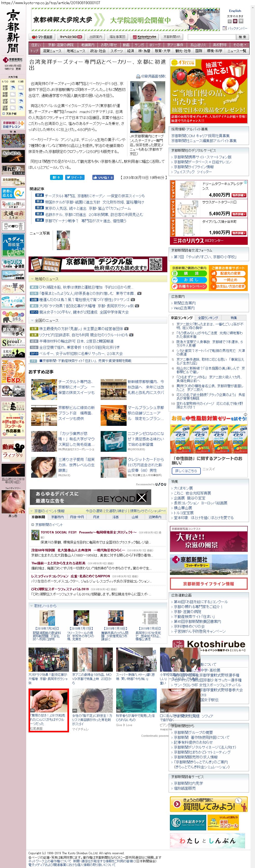Select the 滋賀県内 event tab
The height and width of the screenshot is (868, 255).
(155, 517)
